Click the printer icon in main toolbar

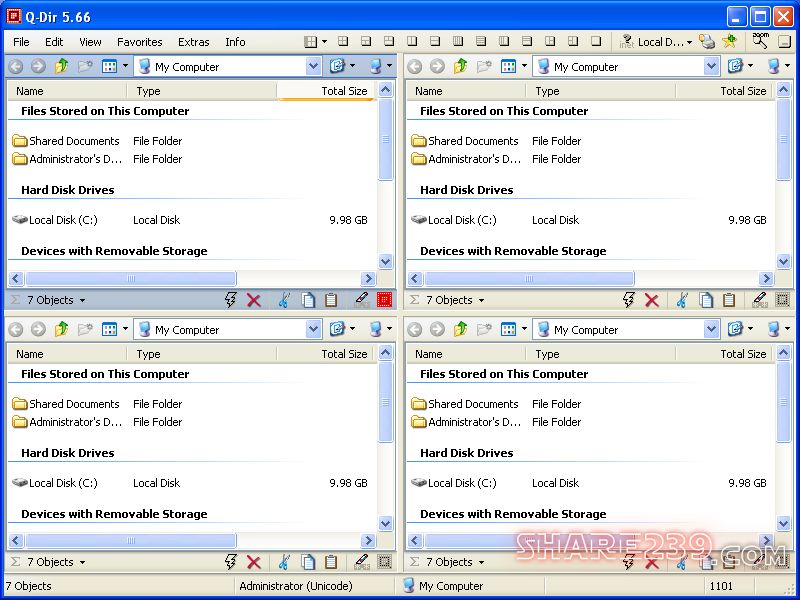point(707,42)
